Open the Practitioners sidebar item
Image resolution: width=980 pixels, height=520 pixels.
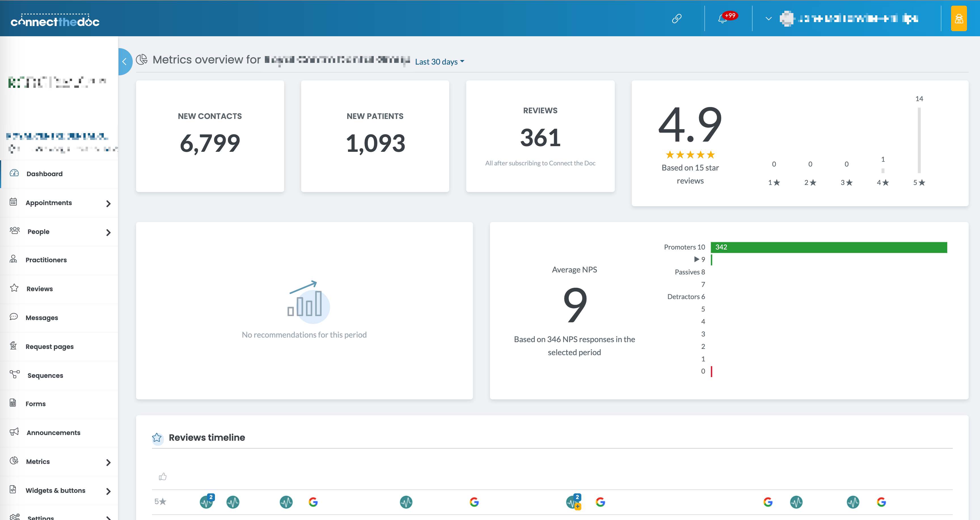coord(46,260)
